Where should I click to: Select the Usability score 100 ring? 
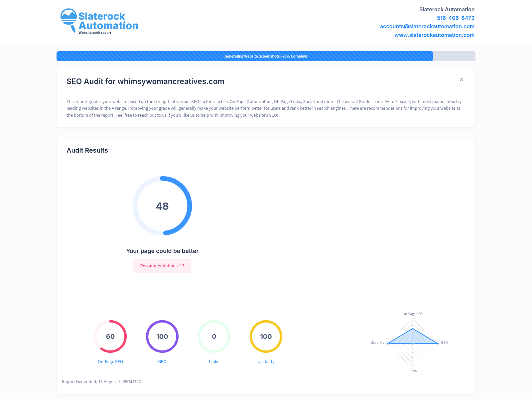coord(266,336)
